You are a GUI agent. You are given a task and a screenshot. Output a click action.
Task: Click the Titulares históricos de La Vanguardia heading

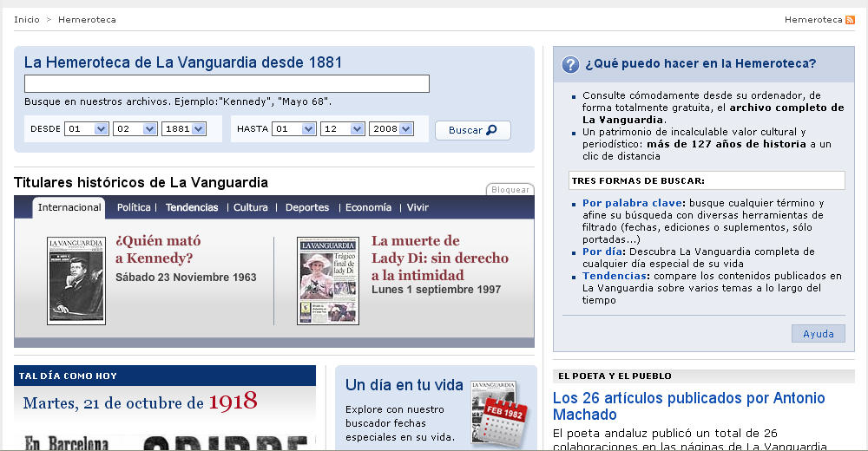tap(141, 183)
